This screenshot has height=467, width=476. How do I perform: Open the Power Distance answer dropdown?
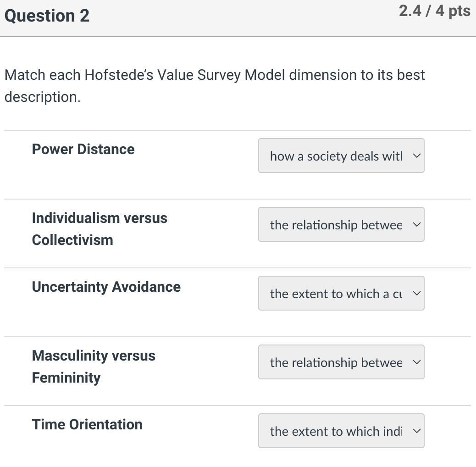pos(341,156)
